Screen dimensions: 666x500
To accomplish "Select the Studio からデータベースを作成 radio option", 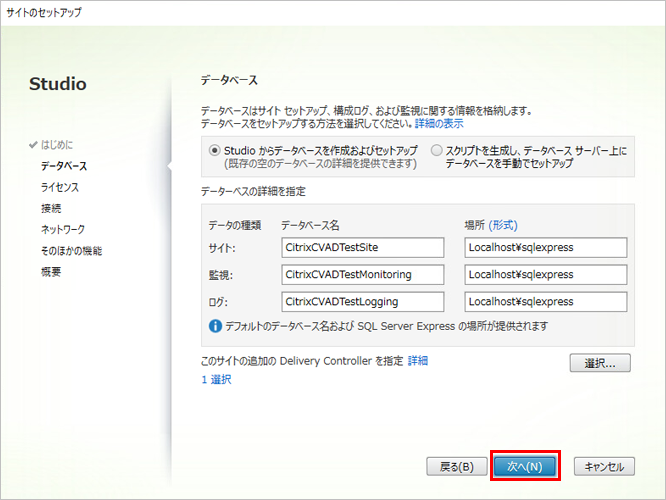I will pyautogui.click(x=215, y=150).
